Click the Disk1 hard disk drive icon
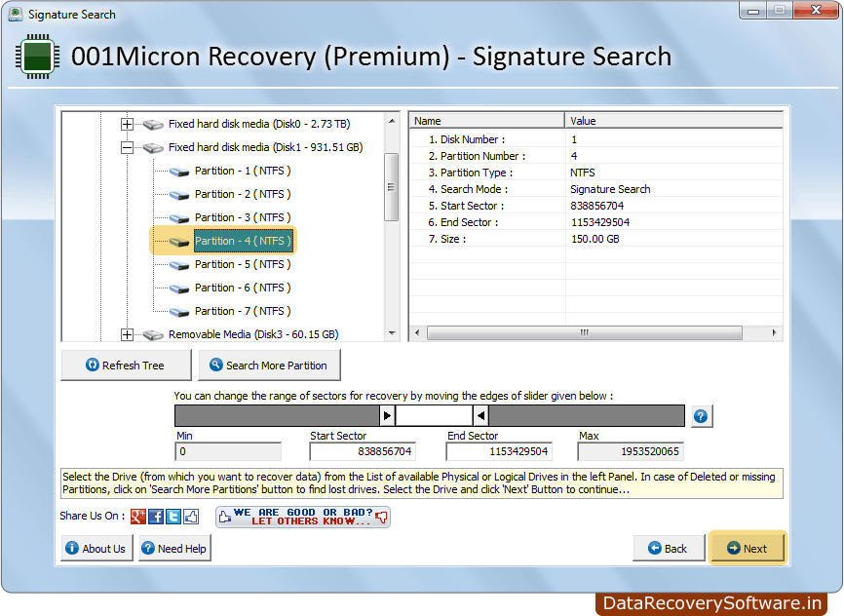 coord(153,147)
